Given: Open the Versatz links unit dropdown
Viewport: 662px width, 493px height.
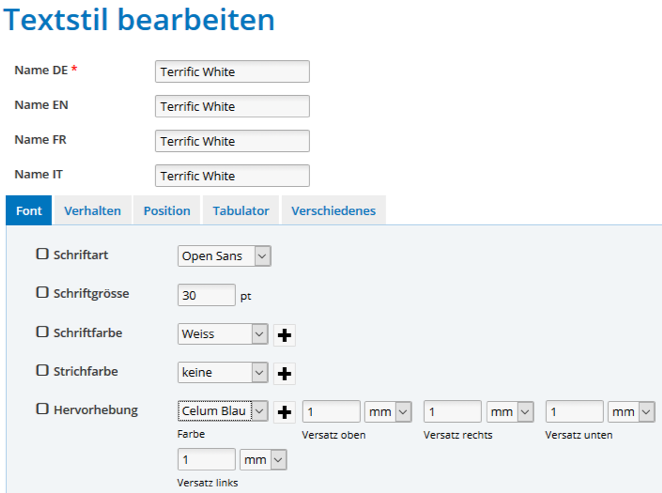Looking at the screenshot, I should tap(263, 460).
